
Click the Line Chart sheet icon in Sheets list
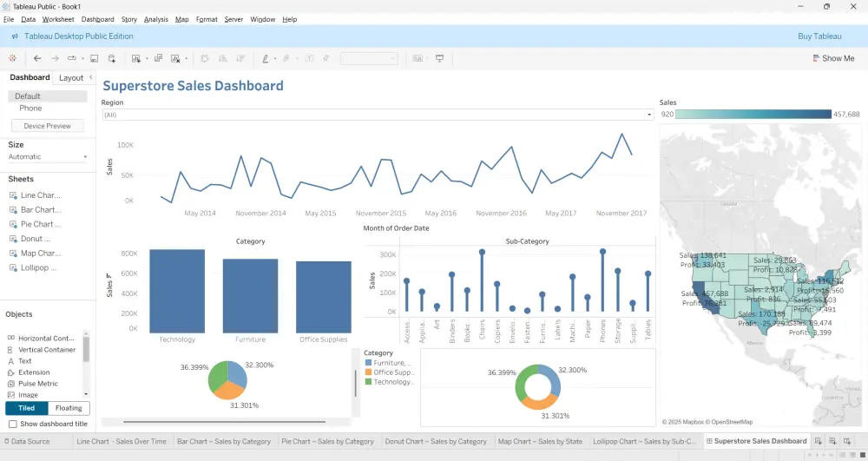pos(13,195)
